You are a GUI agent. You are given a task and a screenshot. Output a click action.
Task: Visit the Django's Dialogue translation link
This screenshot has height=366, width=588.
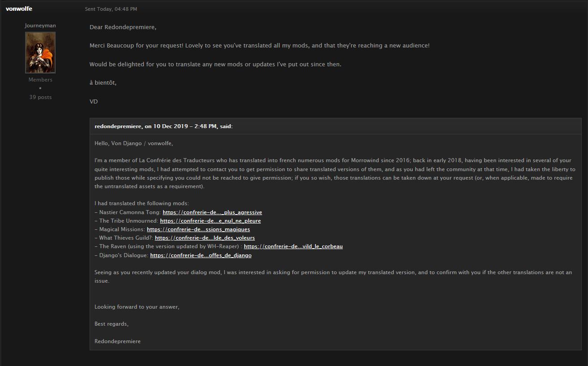[x=201, y=255]
